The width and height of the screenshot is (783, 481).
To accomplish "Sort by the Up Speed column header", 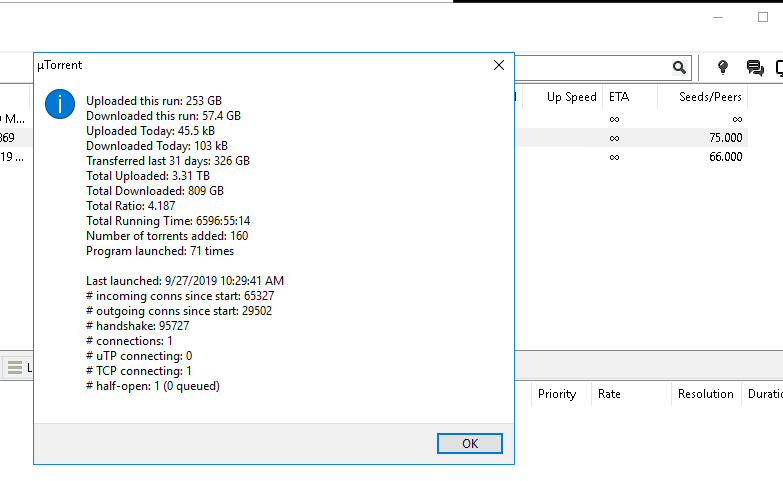I will pos(571,97).
